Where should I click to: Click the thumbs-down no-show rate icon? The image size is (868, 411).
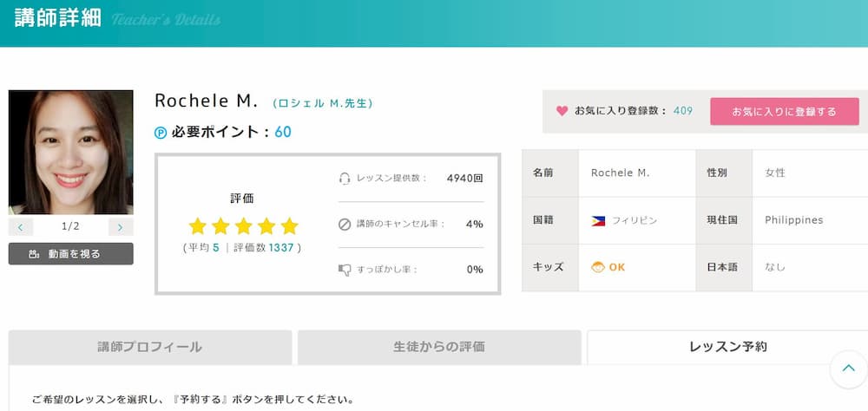345,270
